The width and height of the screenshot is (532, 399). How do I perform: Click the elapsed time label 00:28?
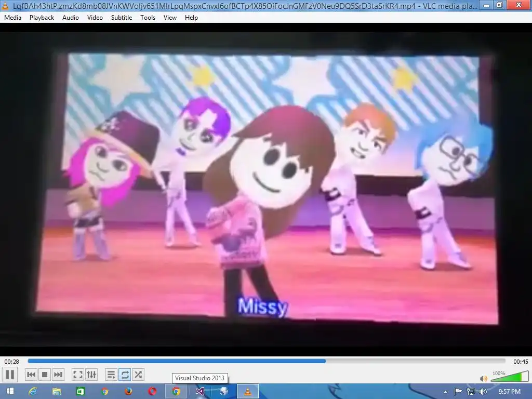point(11,362)
